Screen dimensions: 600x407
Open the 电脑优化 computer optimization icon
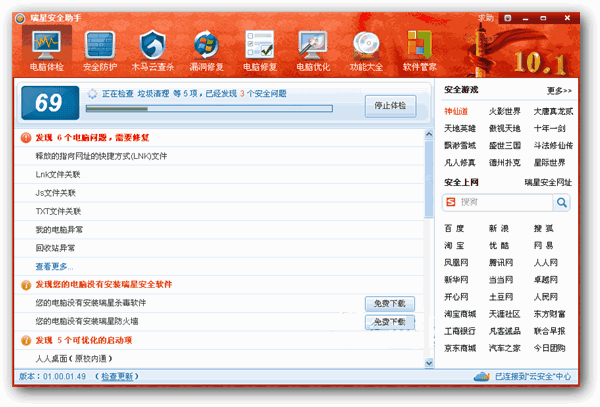tap(313, 50)
